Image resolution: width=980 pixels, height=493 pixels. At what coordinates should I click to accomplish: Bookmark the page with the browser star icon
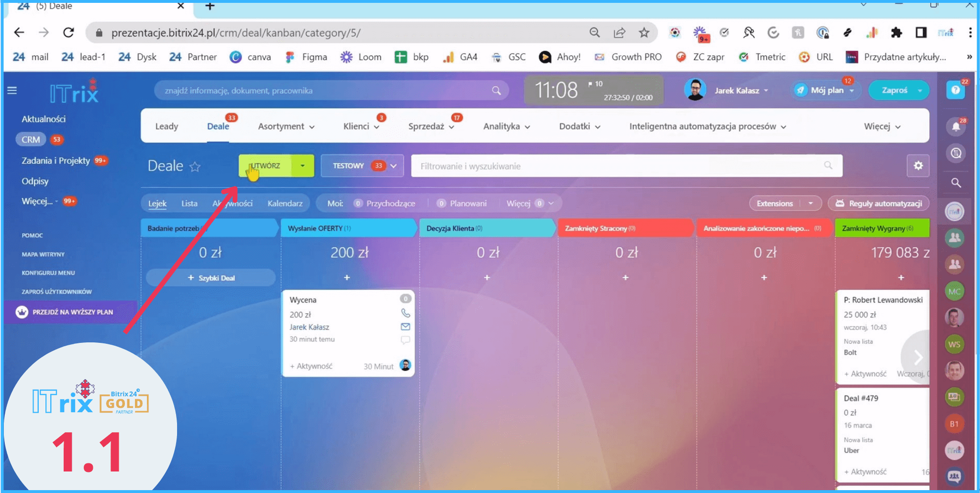pyautogui.click(x=644, y=33)
